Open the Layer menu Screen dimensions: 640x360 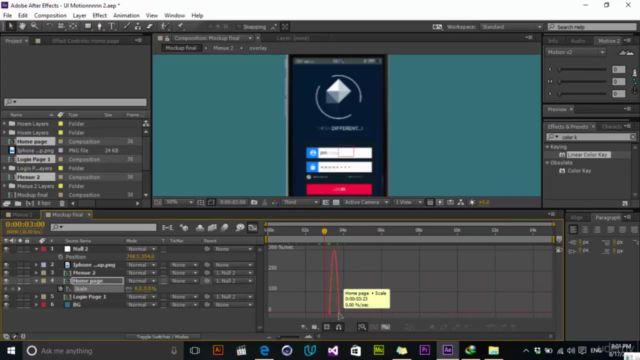coord(79,16)
